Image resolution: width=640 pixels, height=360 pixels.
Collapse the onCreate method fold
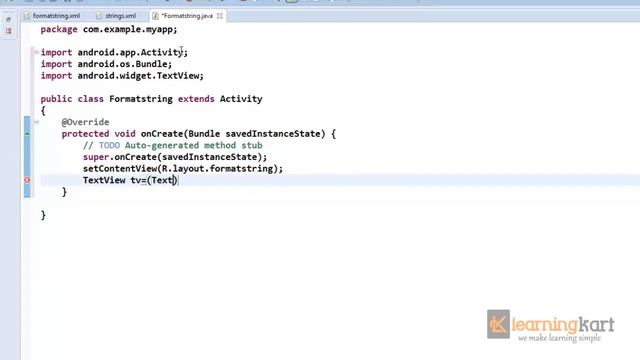click(36, 122)
